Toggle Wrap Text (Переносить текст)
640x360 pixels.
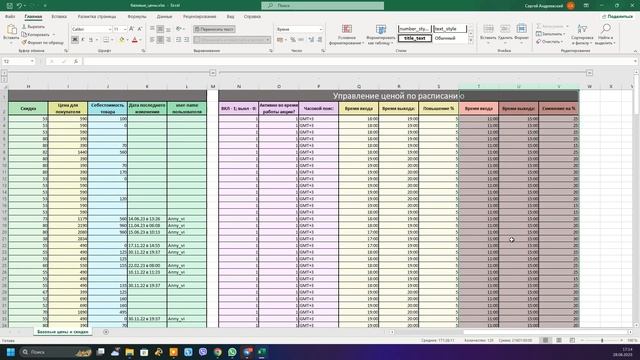(214, 29)
